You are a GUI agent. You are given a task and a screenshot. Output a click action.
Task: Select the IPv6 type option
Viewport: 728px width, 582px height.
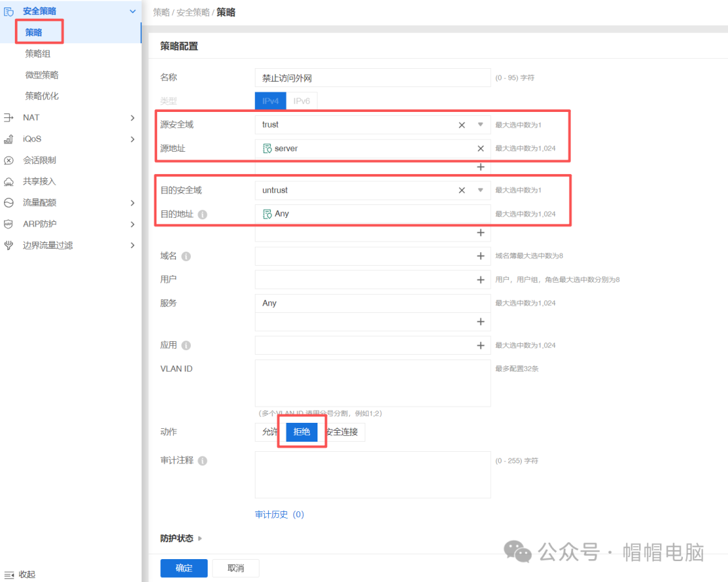(x=302, y=100)
